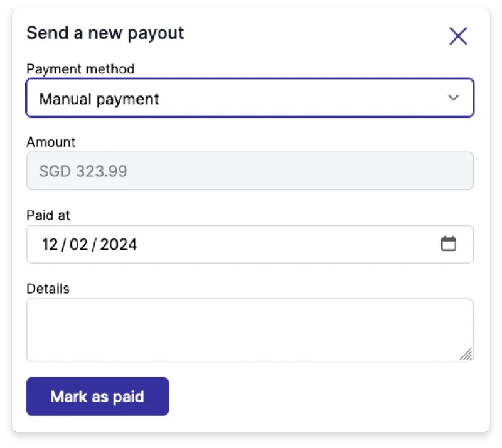Click the Payment method label
This screenshot has width=502, height=448.
click(x=80, y=68)
